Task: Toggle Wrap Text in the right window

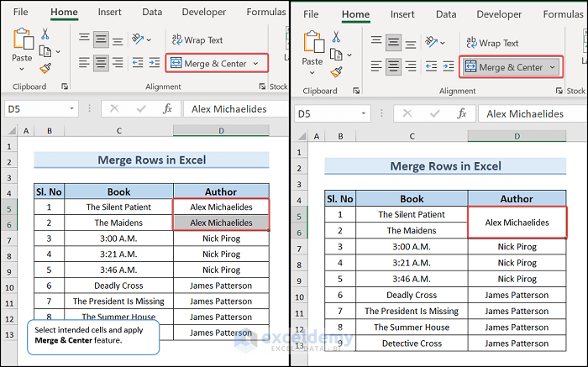Action: pyautogui.click(x=492, y=43)
